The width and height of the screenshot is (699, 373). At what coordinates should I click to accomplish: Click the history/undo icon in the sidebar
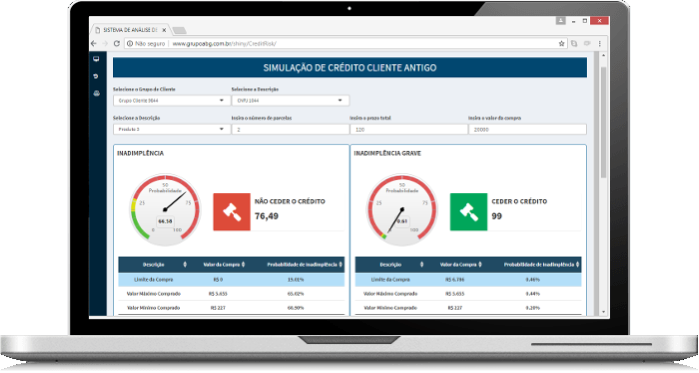coord(96,76)
